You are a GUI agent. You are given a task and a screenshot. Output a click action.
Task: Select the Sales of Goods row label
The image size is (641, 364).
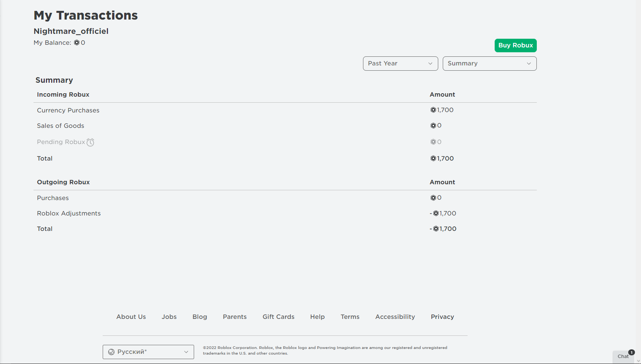coord(61,126)
